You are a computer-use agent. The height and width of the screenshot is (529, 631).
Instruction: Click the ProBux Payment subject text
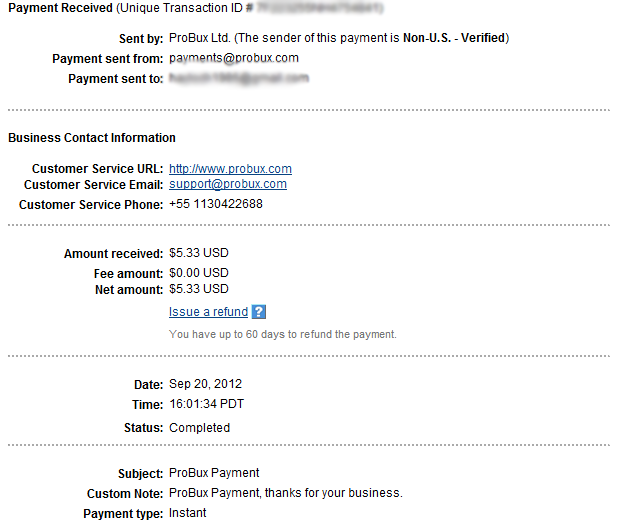pyautogui.click(x=214, y=473)
